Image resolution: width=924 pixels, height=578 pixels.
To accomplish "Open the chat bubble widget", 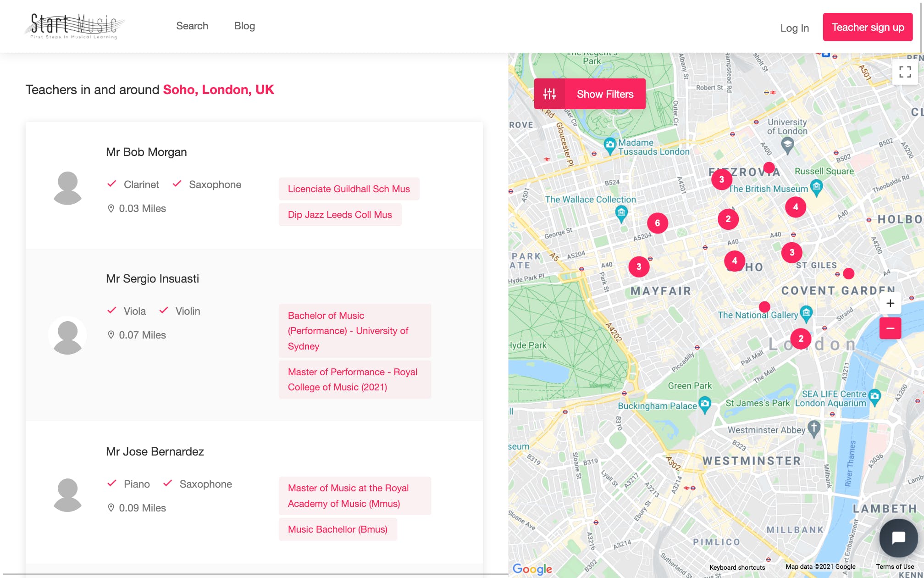I will click(898, 538).
